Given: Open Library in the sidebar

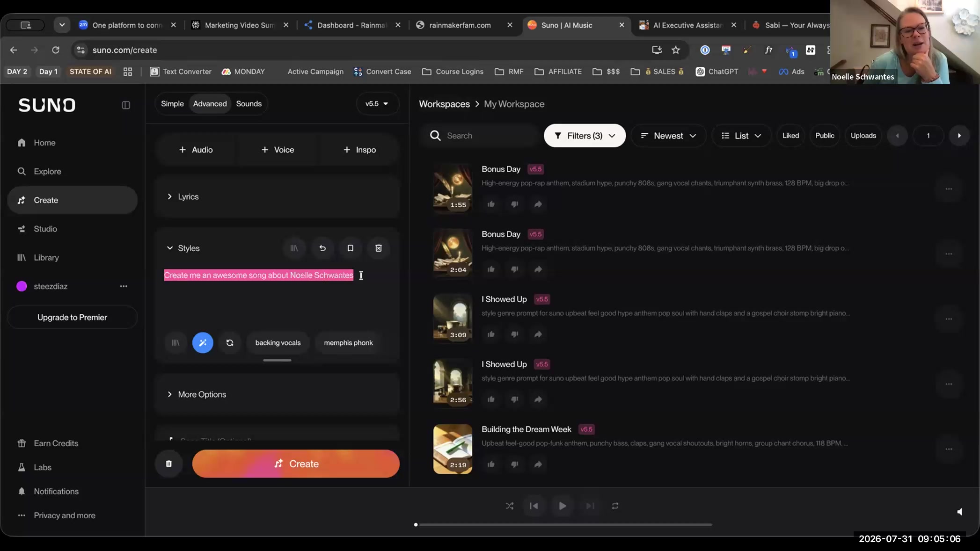Looking at the screenshot, I should 72,258.
